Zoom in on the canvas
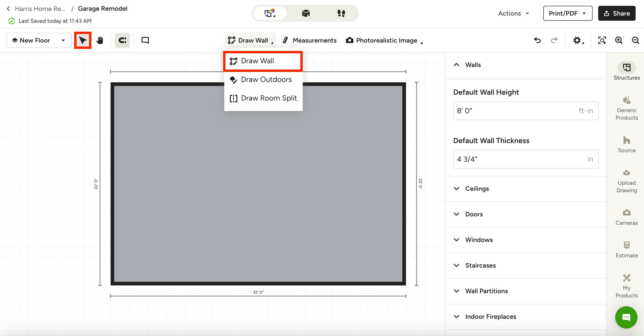Viewport: 644px width, 336px height. pyautogui.click(x=619, y=40)
